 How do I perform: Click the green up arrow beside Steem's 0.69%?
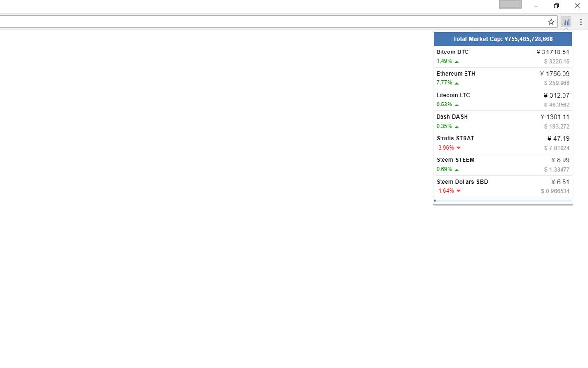click(x=457, y=170)
